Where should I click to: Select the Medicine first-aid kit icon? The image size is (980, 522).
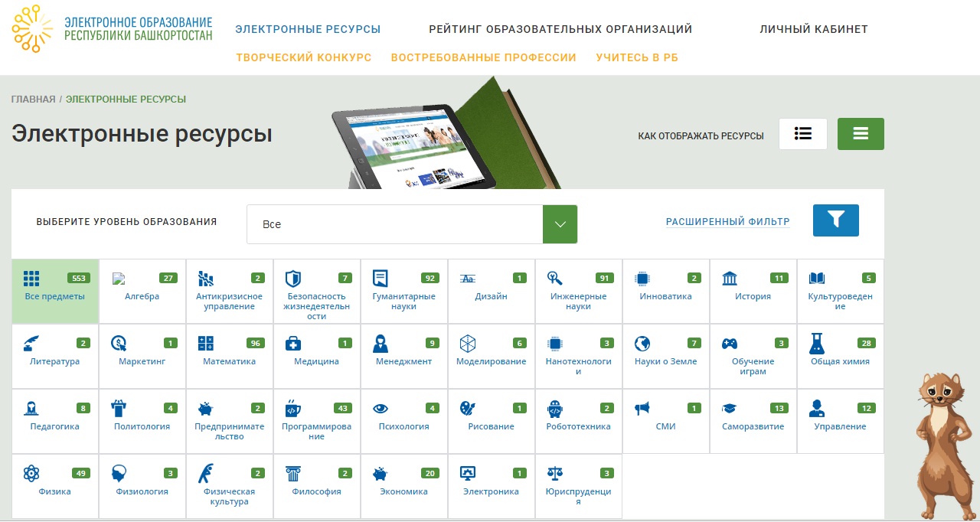pyautogui.click(x=292, y=344)
